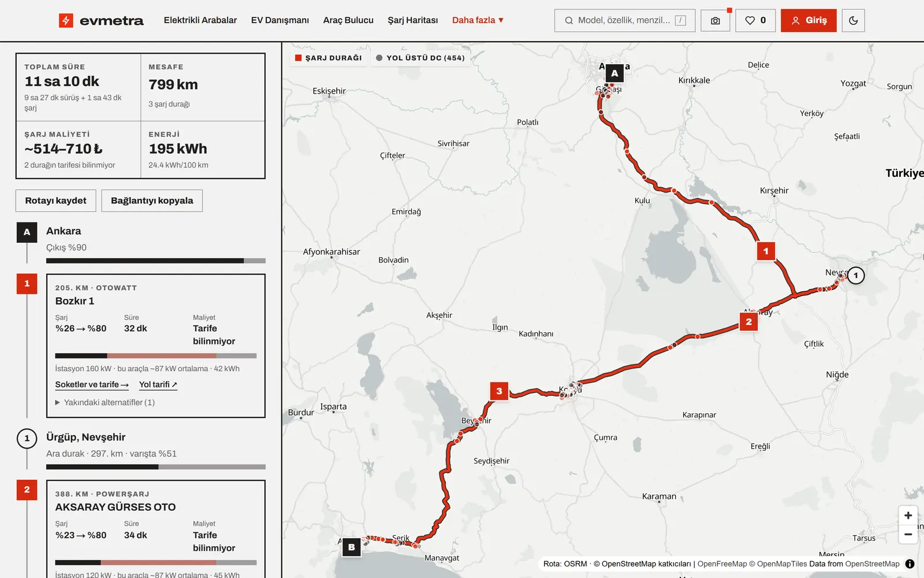The width and height of the screenshot is (924, 578).
Task: Click the Ürgüp waypoint circle badge
Action: pyautogui.click(x=27, y=438)
